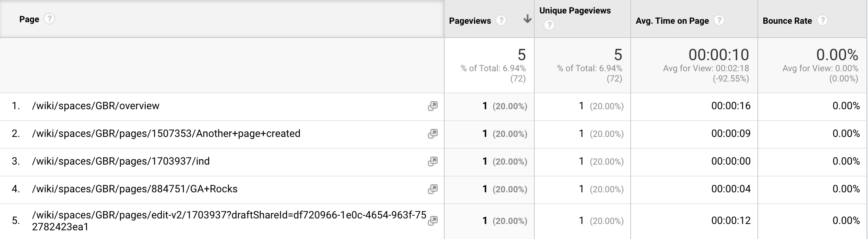Sort by Unique Pageviews column header
This screenshot has height=239, width=868.
coord(575,11)
